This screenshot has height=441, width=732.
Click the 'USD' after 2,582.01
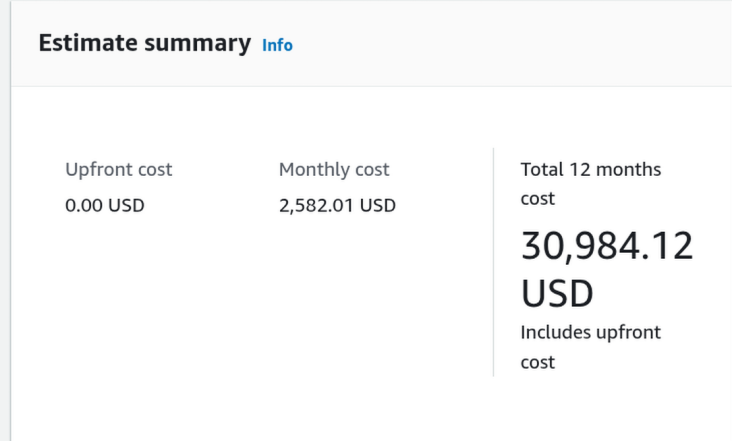tap(378, 206)
